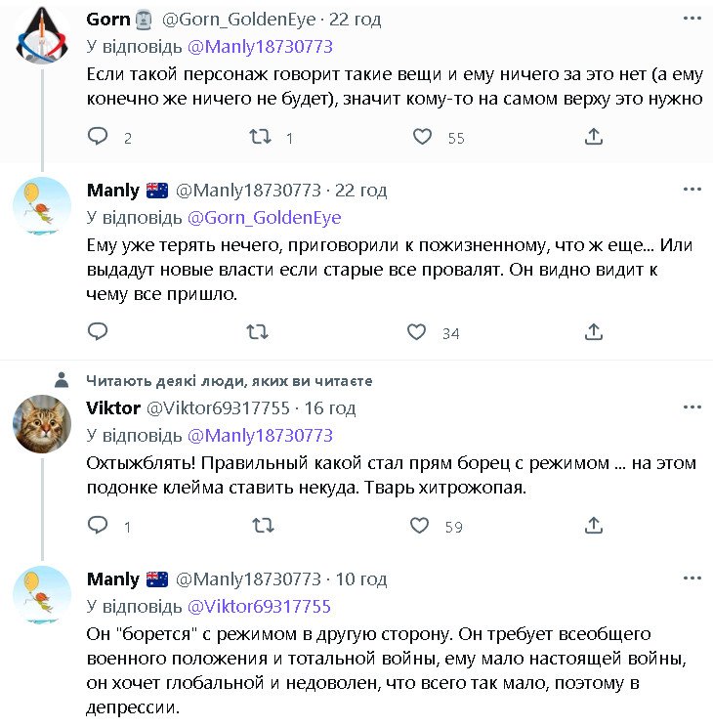Screen dimensions: 713x728
Task: Retweet Manly's tweet with 34 likes
Action: [x=257, y=332]
